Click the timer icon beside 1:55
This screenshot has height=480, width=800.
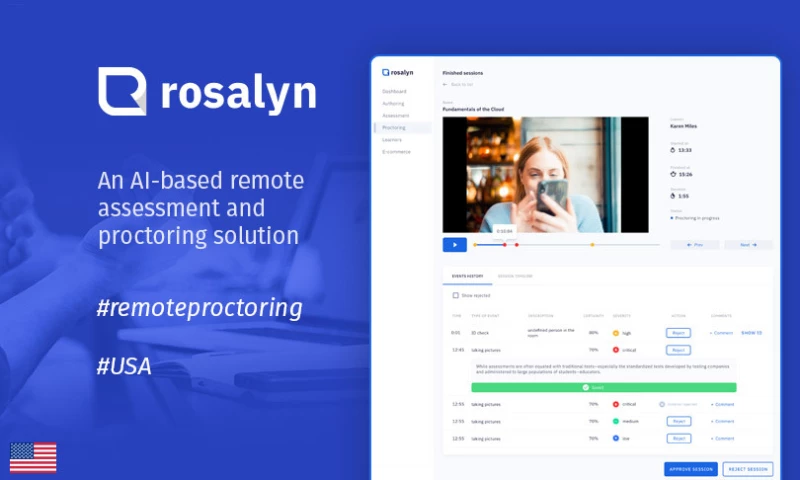coord(672,196)
